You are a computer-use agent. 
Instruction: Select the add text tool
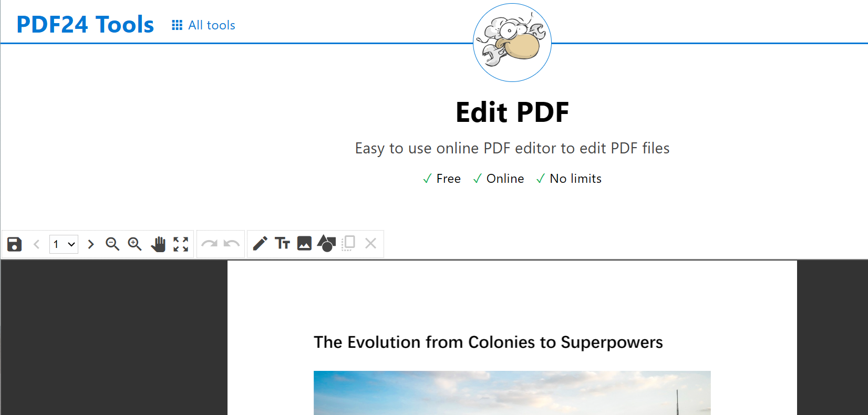pos(282,244)
